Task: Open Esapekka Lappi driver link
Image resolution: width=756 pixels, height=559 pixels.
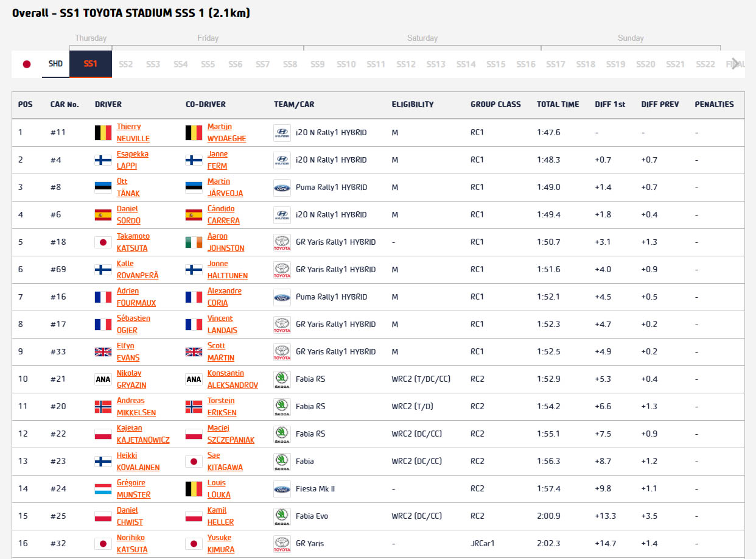Action: [x=133, y=160]
